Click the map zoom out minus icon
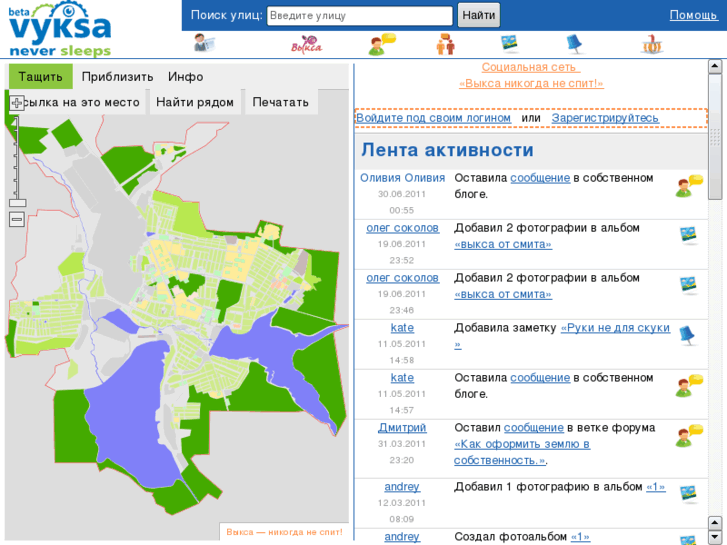This screenshot has width=727, height=545. [x=17, y=220]
